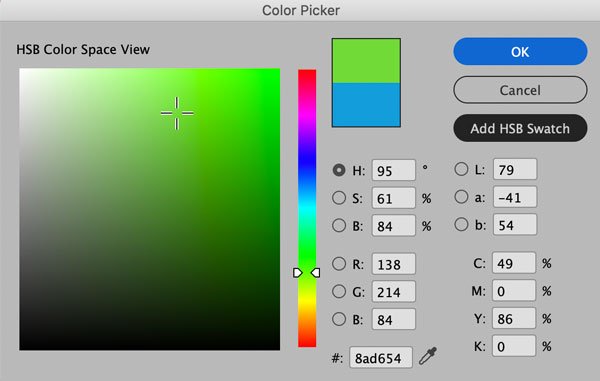
Task: Click the right hue slider arrow handle
Action: [x=316, y=273]
